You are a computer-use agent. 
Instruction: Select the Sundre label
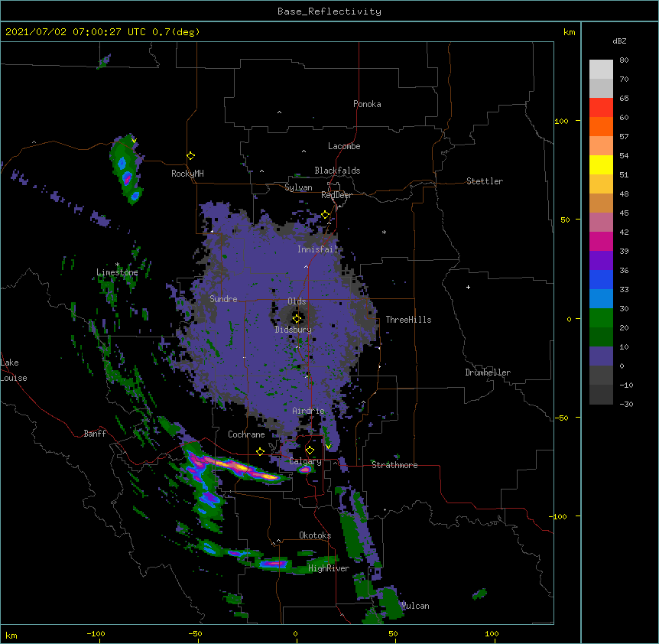click(x=223, y=299)
